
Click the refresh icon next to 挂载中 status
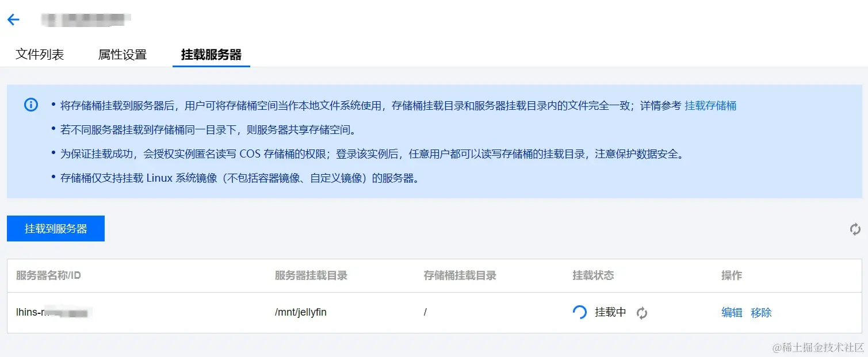coord(641,313)
